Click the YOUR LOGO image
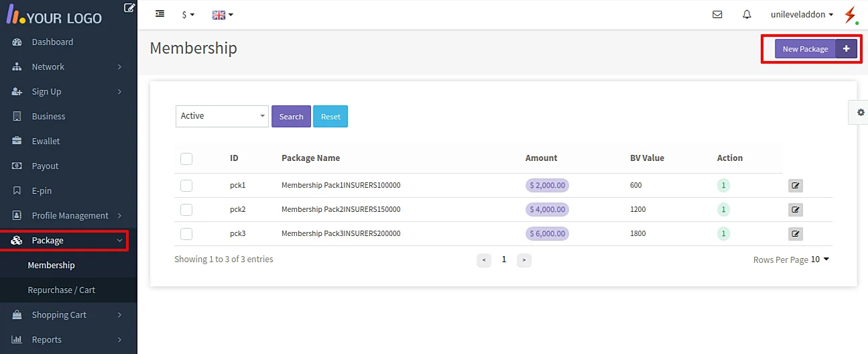 pos(55,16)
